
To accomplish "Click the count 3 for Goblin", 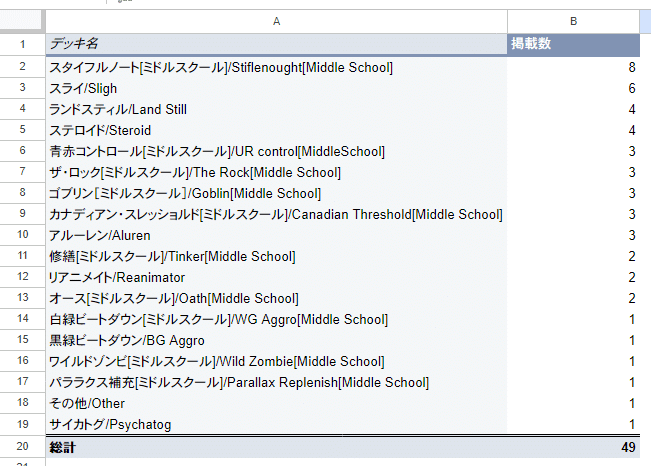I will tap(573, 193).
